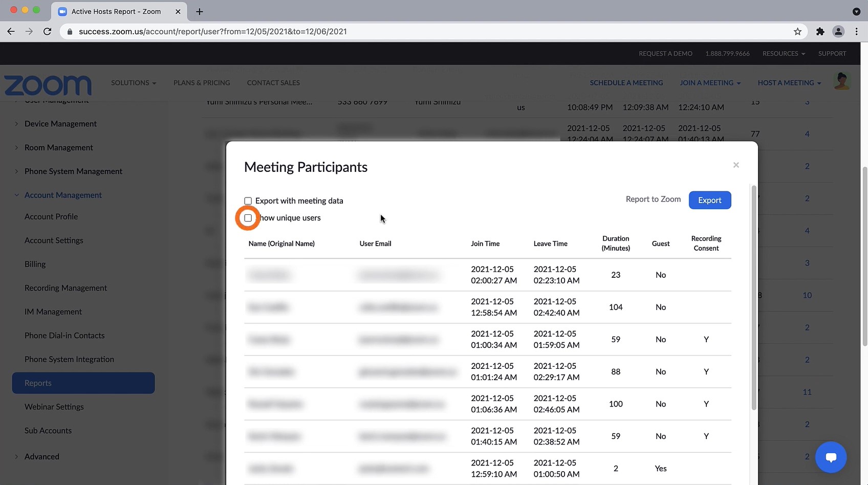Collapse Account Management section
The image size is (868, 485).
click(x=63, y=195)
